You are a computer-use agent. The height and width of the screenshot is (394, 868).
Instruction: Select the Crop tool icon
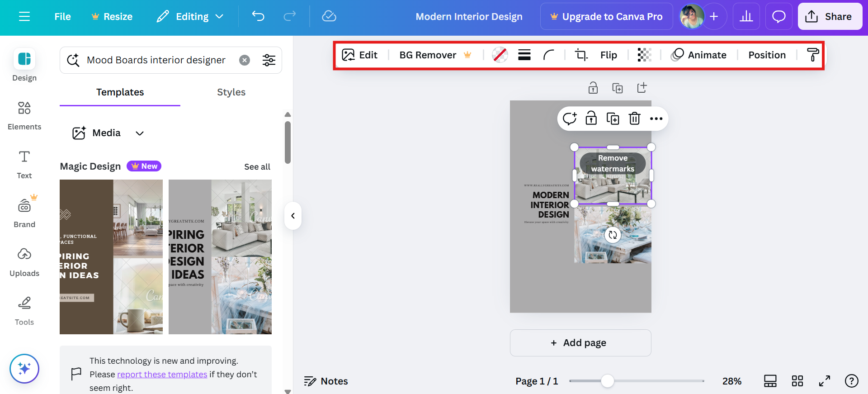(581, 55)
